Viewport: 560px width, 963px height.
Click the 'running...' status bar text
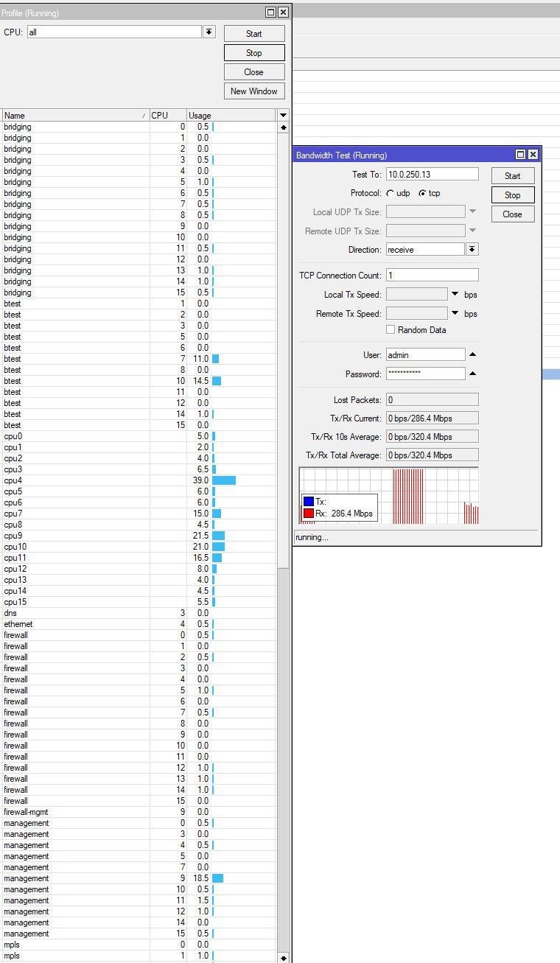(312, 537)
